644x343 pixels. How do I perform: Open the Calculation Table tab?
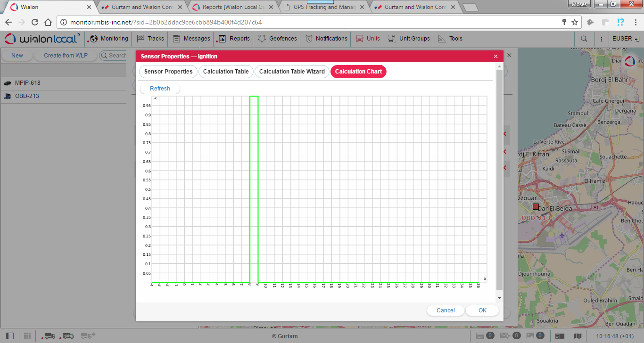click(226, 72)
